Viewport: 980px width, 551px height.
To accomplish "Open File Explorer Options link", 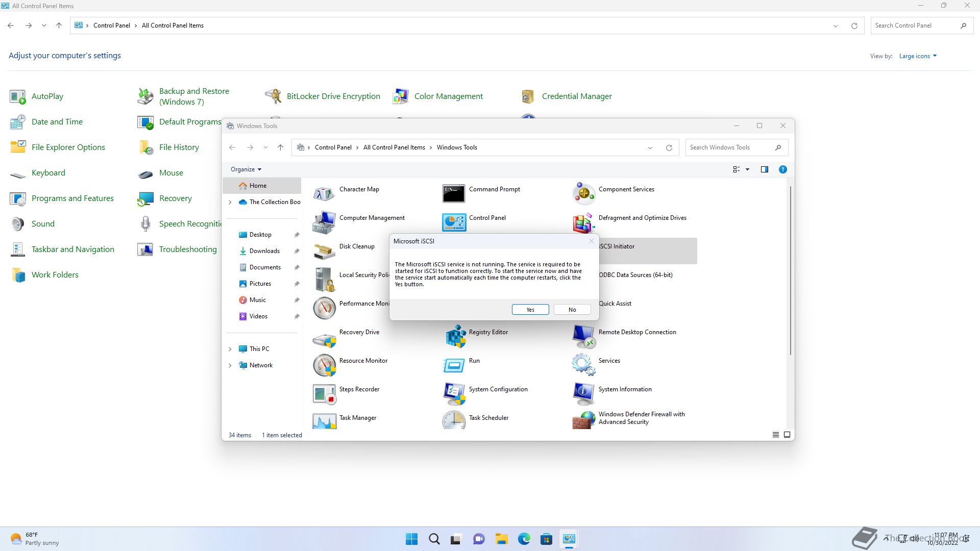I will point(68,147).
